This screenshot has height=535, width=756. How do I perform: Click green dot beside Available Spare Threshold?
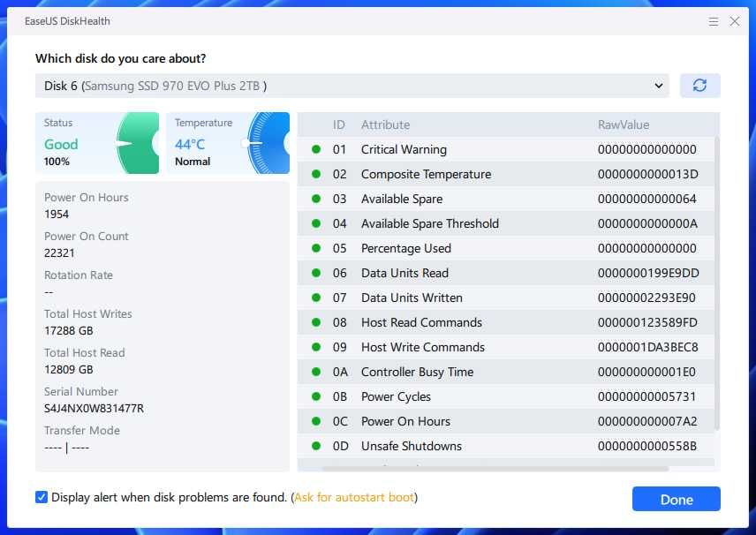316,223
